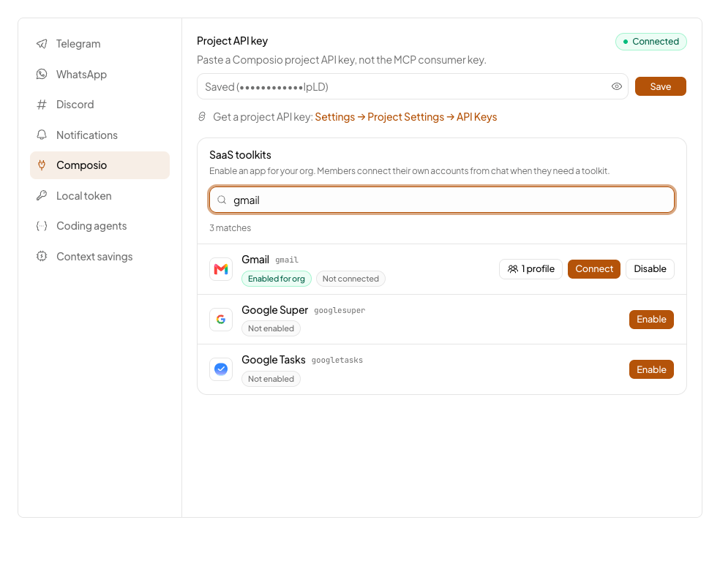Click the Composio plug icon
720x588 pixels.
coord(42,165)
